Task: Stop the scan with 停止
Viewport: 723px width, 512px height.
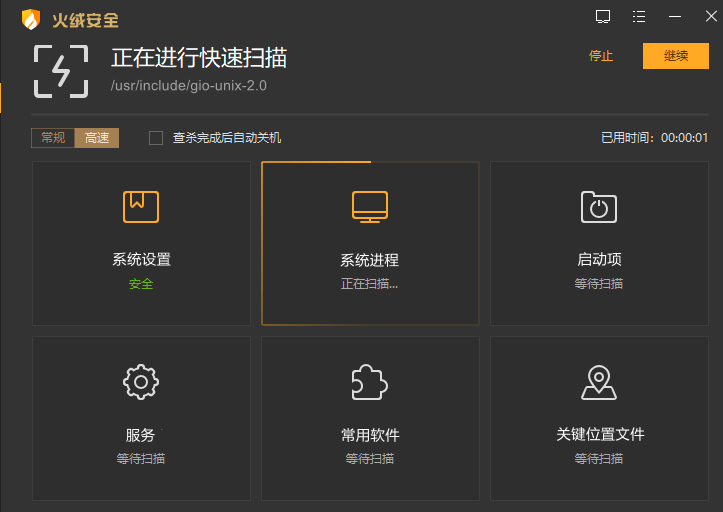Action: pos(601,56)
